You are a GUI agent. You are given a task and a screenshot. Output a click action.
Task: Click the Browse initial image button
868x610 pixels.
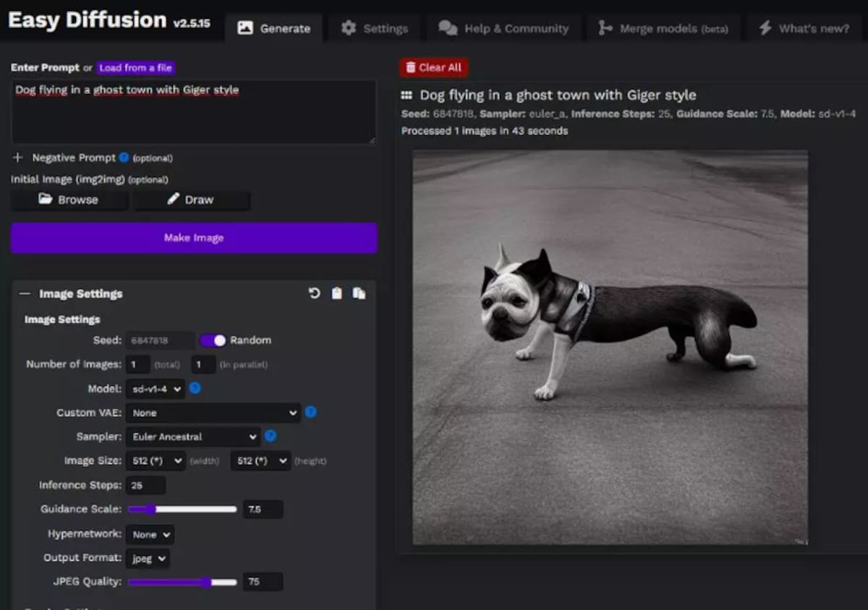(69, 199)
